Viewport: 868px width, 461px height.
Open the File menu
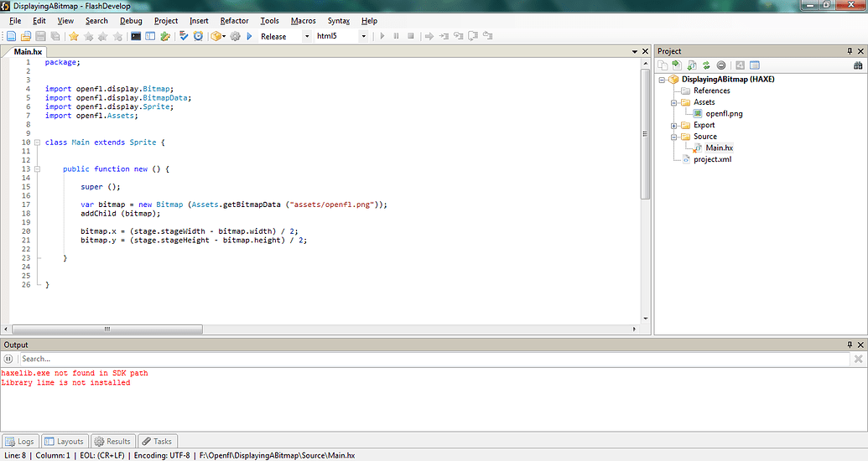click(x=15, y=20)
